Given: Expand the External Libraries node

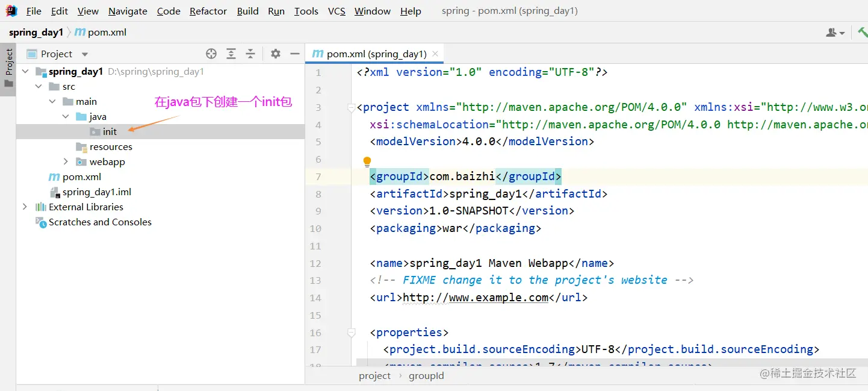Looking at the screenshot, I should tap(25, 207).
